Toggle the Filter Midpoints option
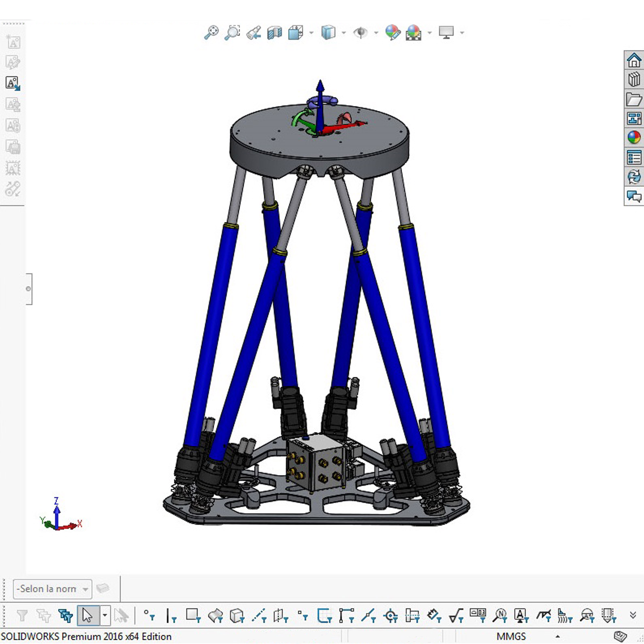This screenshot has width=644, height=644. coord(369,615)
